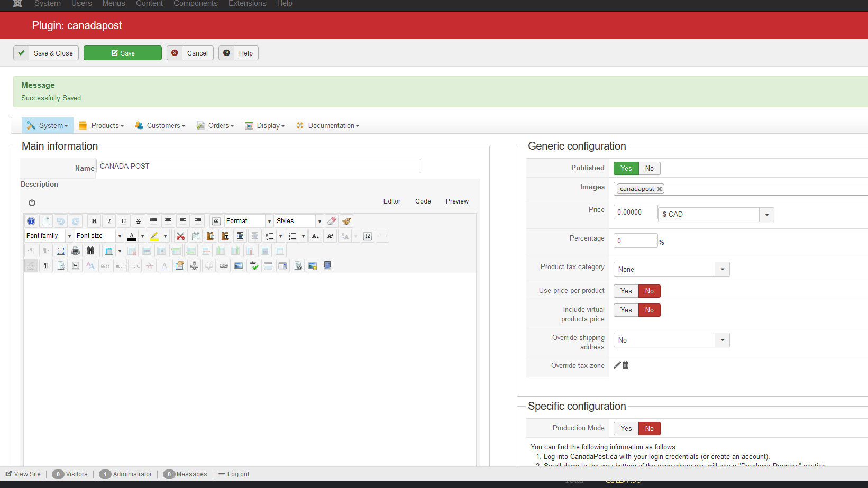Click the paste as text icon
The image size is (868, 488).
[x=225, y=236]
